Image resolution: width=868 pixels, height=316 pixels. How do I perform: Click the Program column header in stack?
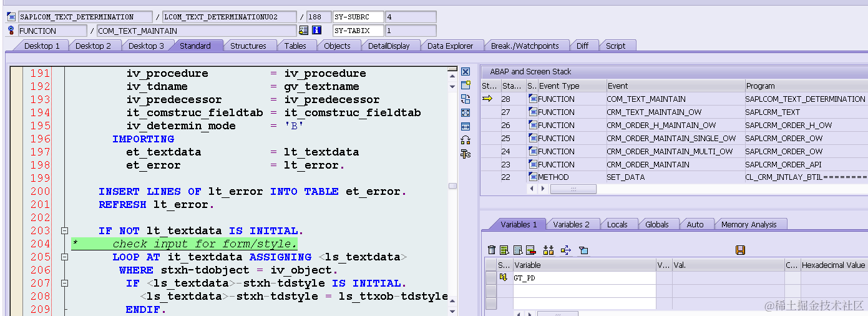806,86
